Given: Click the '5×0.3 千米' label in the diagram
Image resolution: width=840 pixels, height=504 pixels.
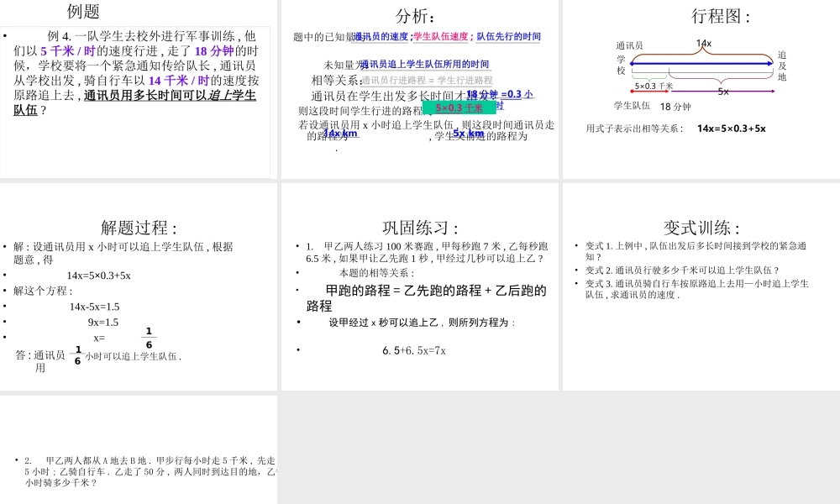Looking at the screenshot, I should pyautogui.click(x=654, y=86).
